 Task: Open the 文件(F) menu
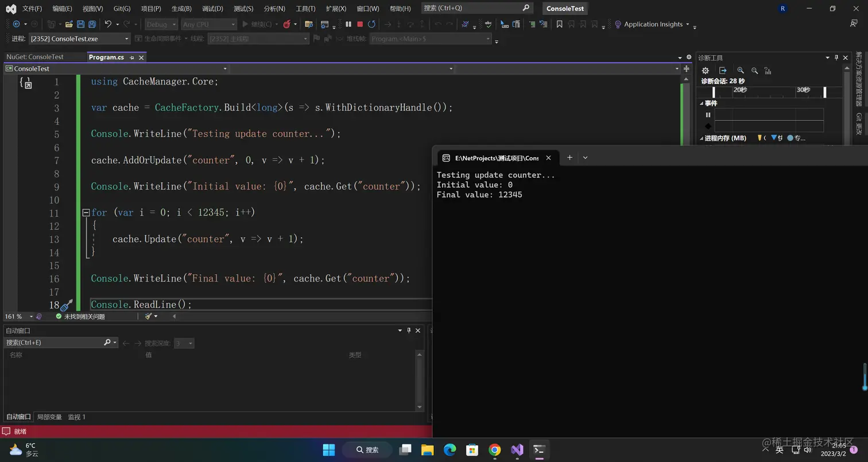(32, 9)
